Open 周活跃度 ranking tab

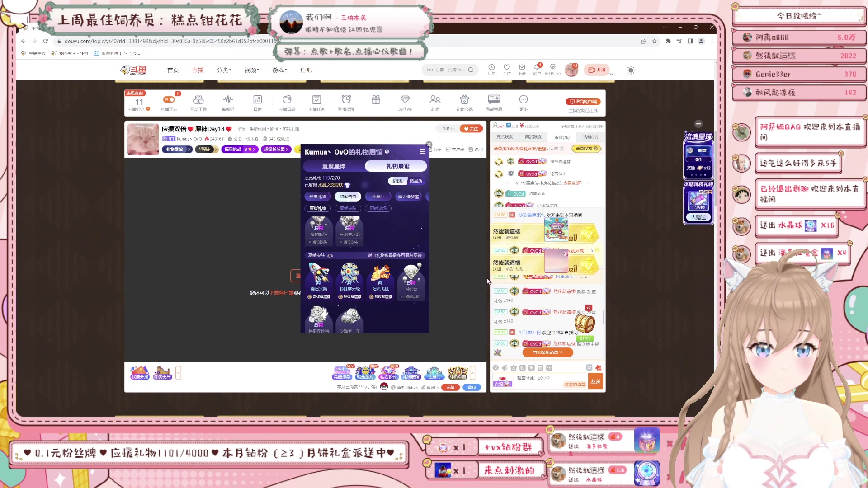point(533,137)
